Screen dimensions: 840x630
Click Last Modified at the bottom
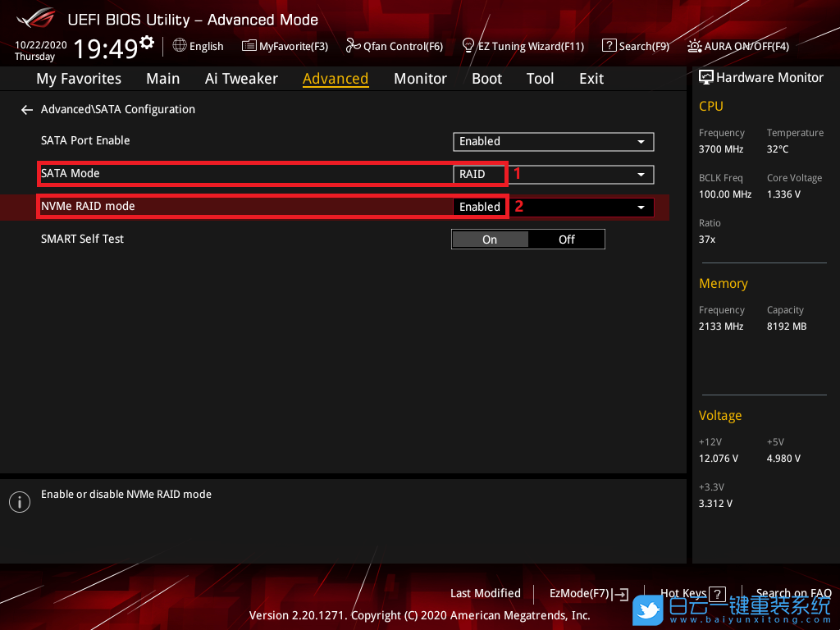click(485, 593)
